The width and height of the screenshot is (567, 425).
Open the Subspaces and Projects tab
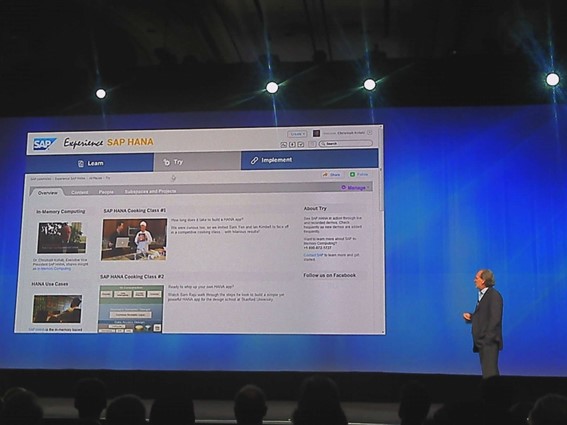[150, 191]
